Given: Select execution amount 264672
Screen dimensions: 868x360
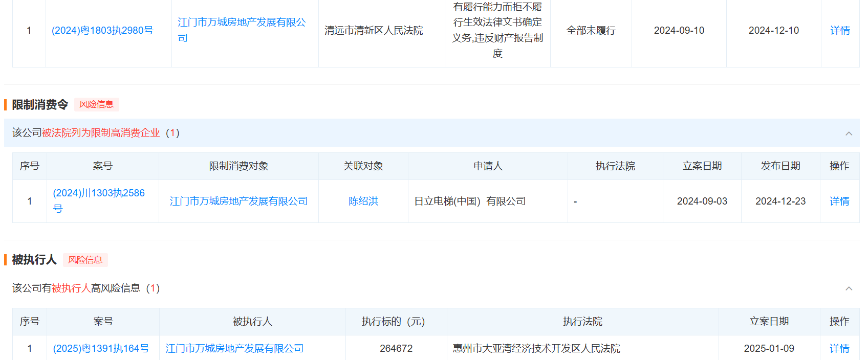Looking at the screenshot, I should 396,349.
